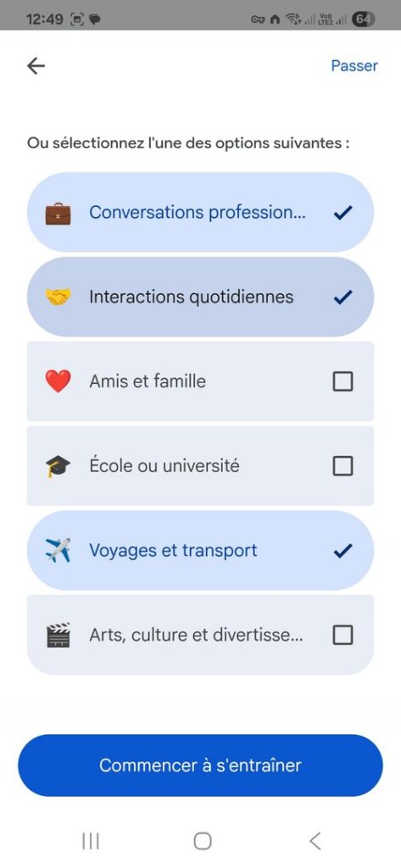Click Commencer à s'entraîner button
This screenshot has height=868, width=401.
(x=200, y=765)
